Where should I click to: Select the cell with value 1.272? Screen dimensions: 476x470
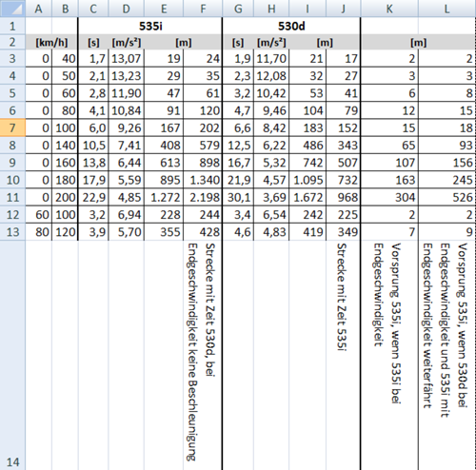164,197
